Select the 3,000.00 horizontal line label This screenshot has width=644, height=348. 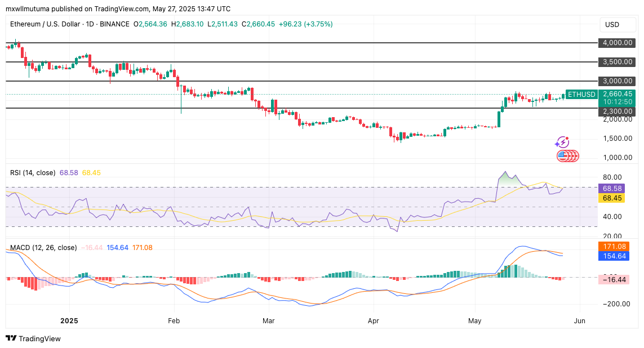pos(618,81)
